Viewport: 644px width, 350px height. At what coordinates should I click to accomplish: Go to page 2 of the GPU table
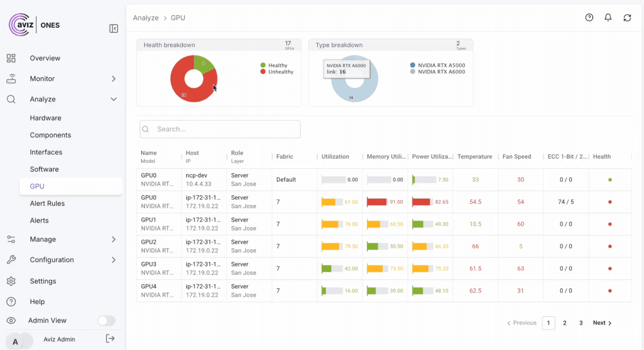tap(564, 323)
